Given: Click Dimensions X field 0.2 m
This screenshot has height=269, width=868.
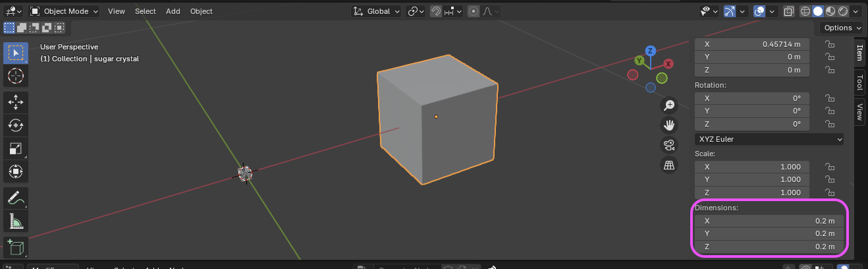Looking at the screenshot, I should tap(769, 221).
